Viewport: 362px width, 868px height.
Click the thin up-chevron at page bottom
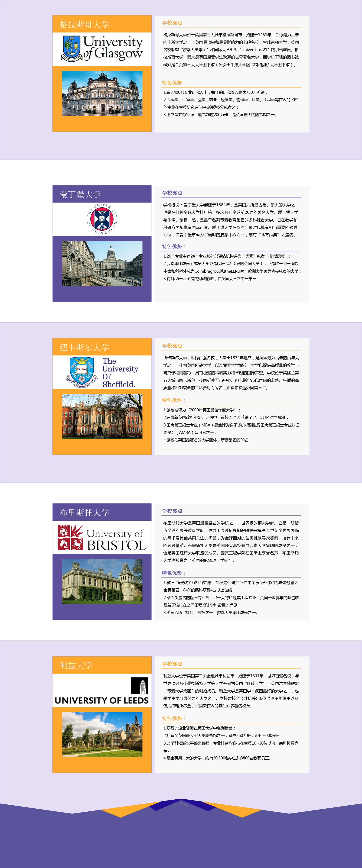click(x=181, y=804)
